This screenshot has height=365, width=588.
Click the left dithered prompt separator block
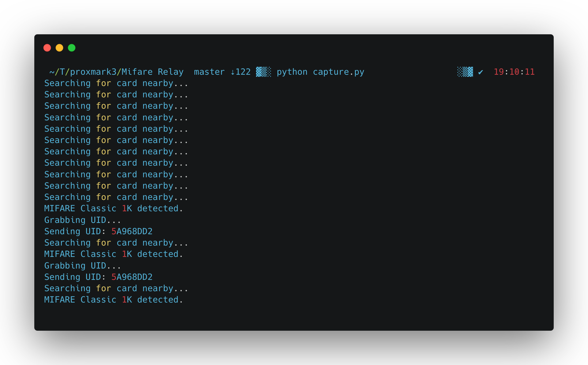(x=263, y=72)
